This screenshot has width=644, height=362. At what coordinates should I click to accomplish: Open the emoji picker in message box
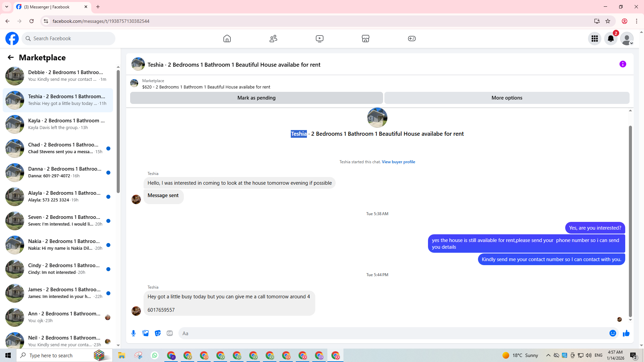pos(612,333)
